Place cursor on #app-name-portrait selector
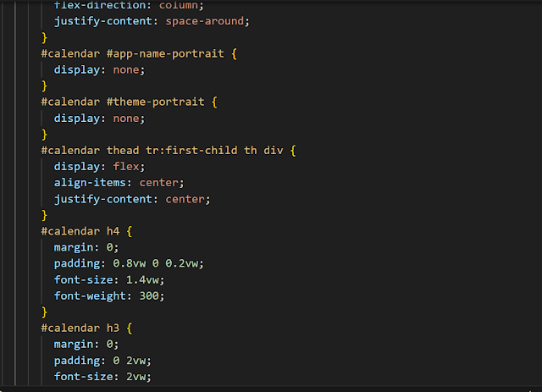This screenshot has width=542, height=392. point(165,53)
